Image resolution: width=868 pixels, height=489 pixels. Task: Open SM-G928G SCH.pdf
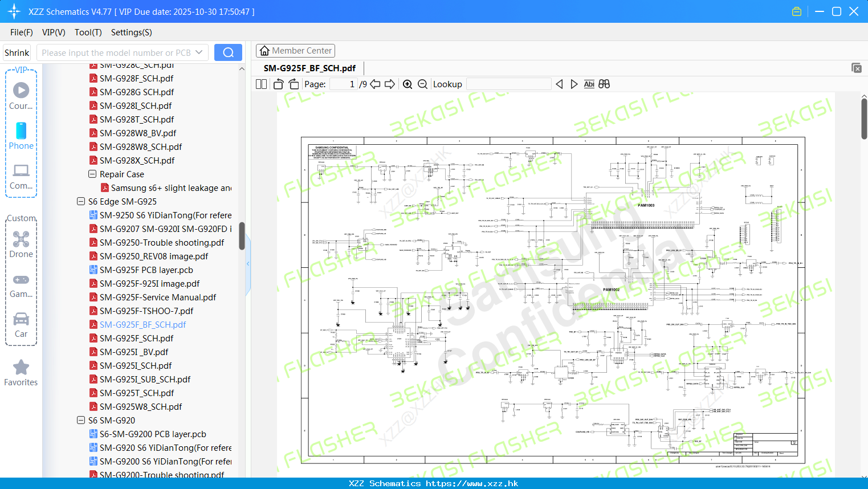tap(137, 92)
